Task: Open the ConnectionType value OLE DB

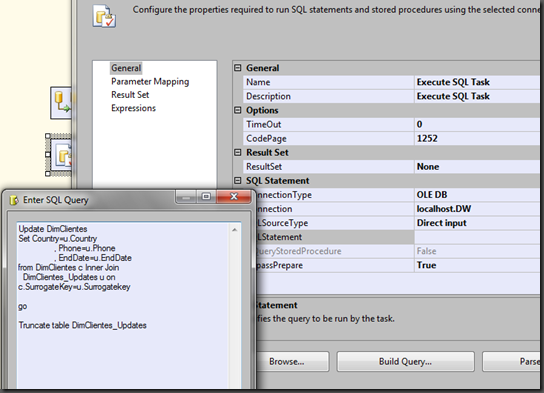Action: tap(477, 195)
